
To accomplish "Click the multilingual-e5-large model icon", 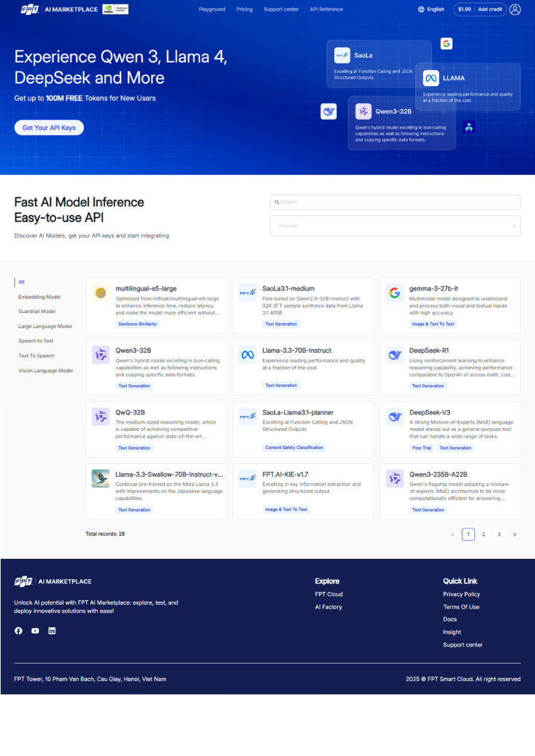I will pos(101,293).
